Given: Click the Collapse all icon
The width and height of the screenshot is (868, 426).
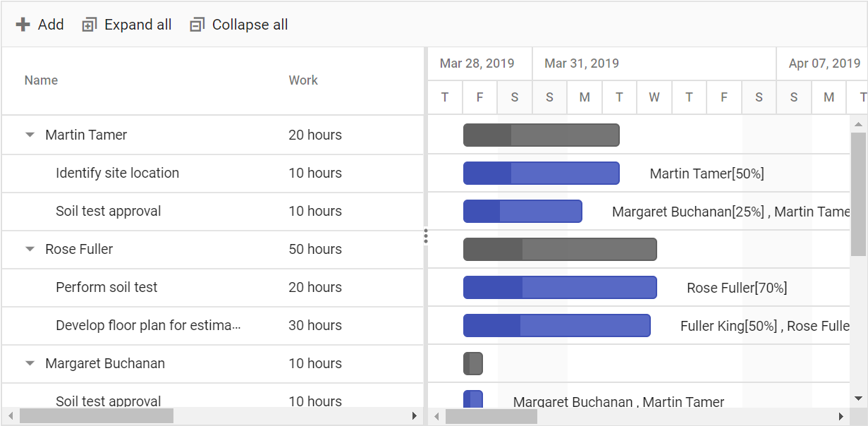Looking at the screenshot, I should pos(197,25).
